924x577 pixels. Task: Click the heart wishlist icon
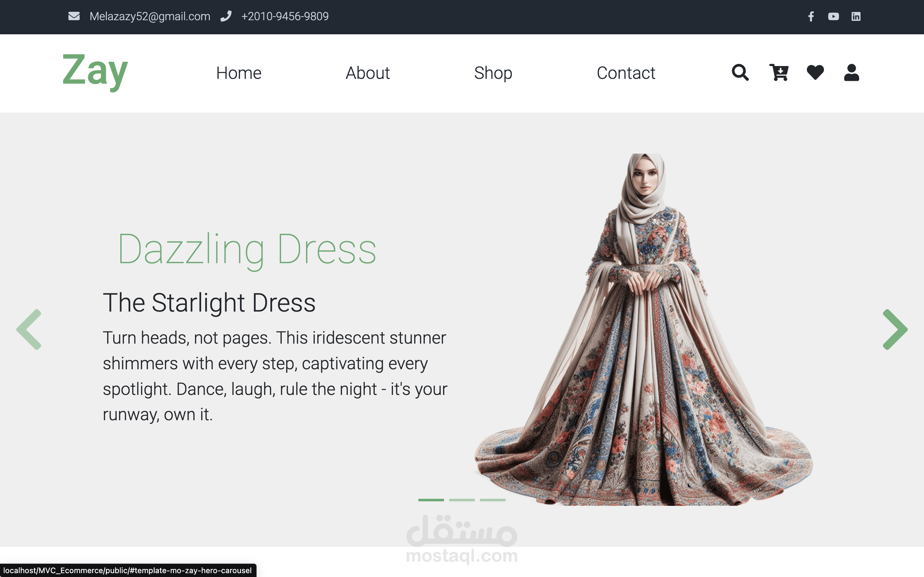(x=815, y=72)
